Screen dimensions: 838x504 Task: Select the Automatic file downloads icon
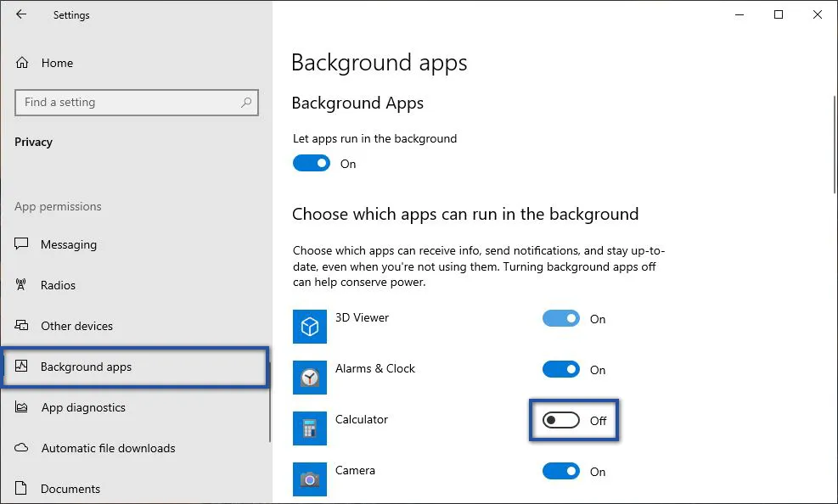pyautogui.click(x=23, y=448)
